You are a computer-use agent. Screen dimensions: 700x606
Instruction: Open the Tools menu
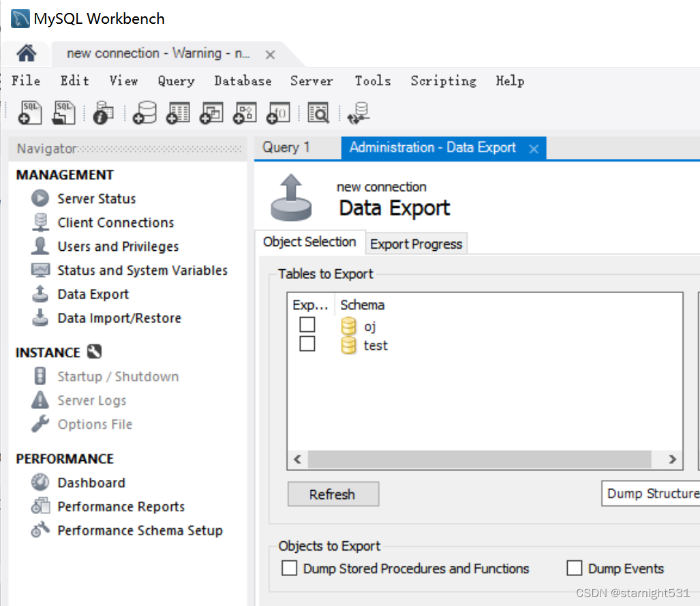tap(373, 81)
